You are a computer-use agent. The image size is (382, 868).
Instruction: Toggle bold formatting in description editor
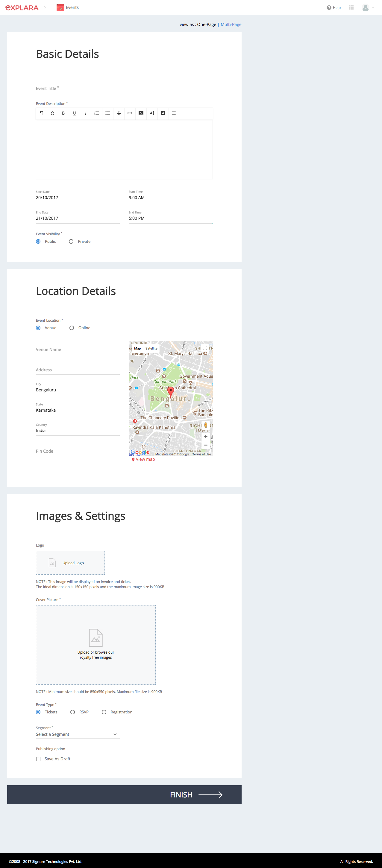tap(63, 113)
